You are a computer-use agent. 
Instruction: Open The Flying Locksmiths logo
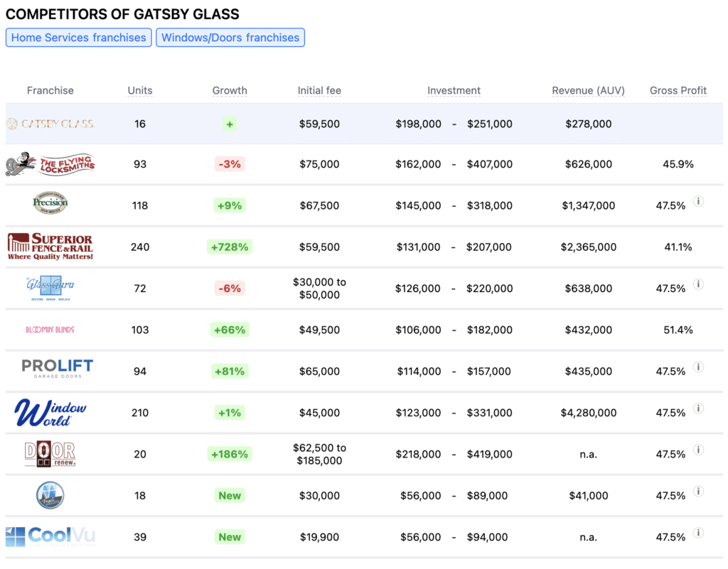coord(50,164)
